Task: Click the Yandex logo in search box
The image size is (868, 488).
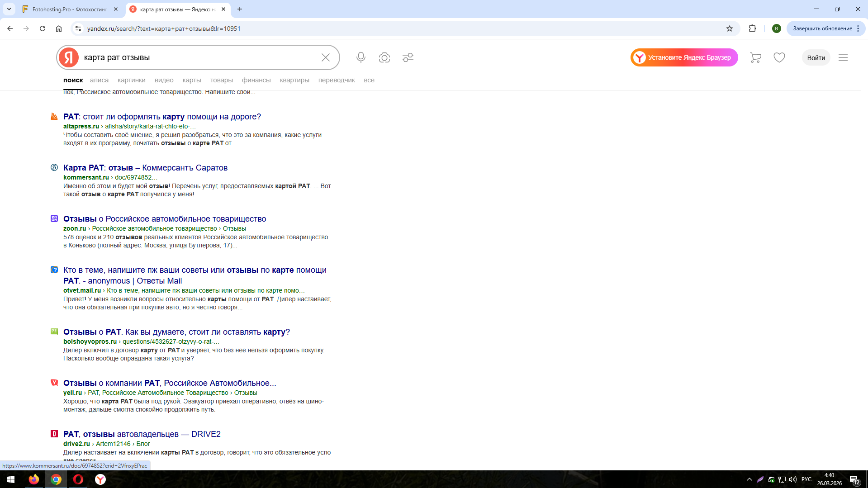Action: 69,57
